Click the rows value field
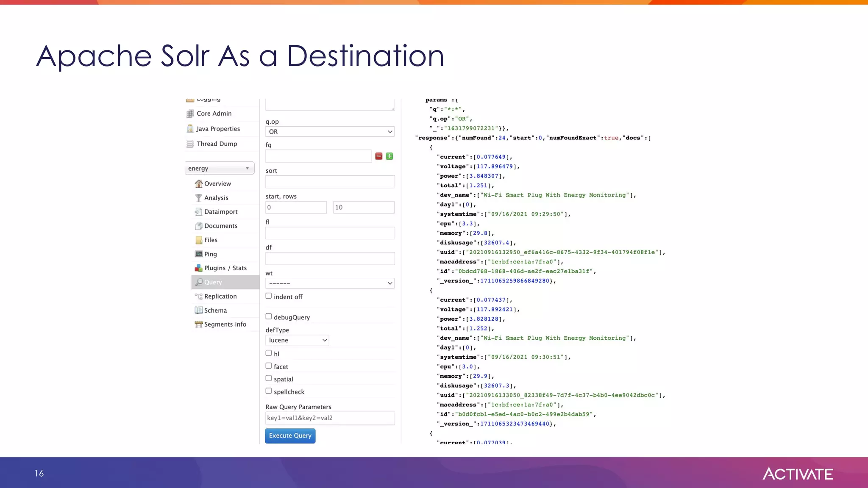 coord(364,207)
